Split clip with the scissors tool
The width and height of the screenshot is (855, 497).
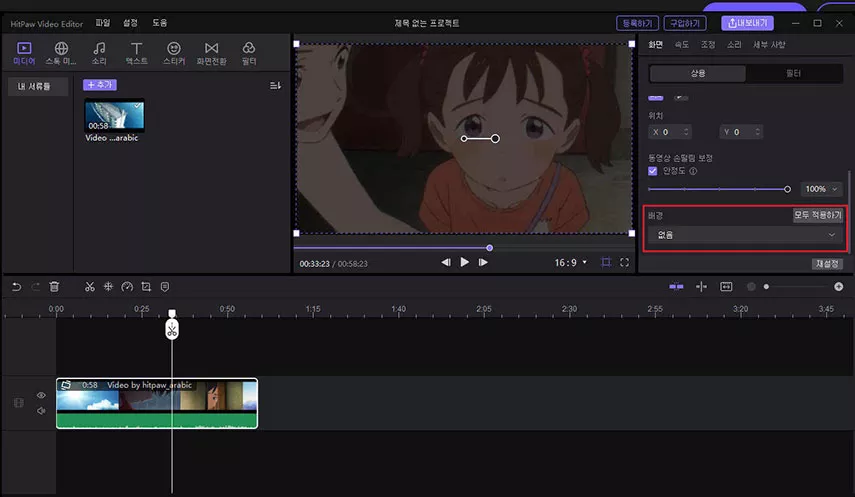pos(89,286)
